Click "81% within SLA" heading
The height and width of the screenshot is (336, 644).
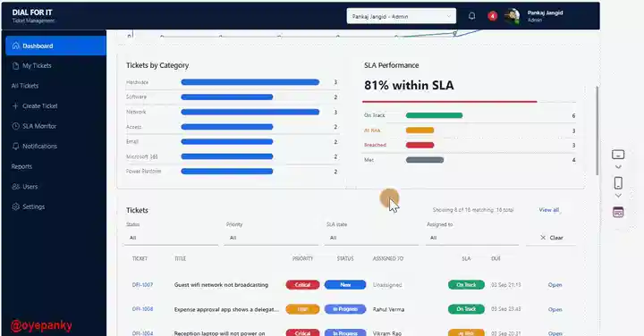coord(409,85)
